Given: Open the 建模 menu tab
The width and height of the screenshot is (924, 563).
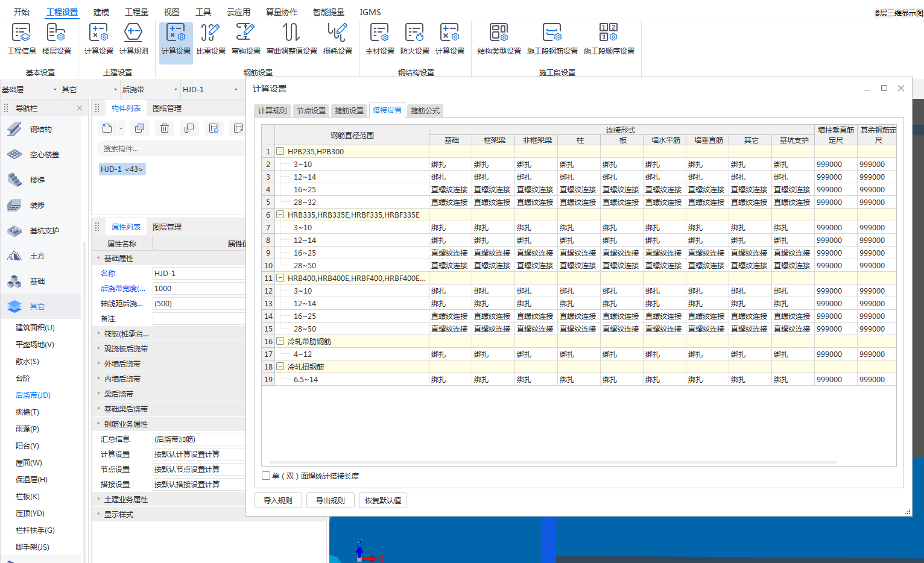Looking at the screenshot, I should pyautogui.click(x=101, y=12).
